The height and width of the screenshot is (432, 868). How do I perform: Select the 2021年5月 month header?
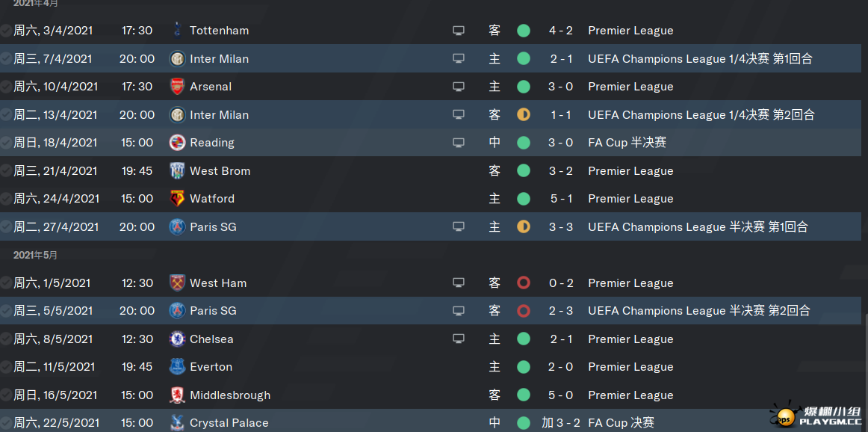tap(35, 255)
